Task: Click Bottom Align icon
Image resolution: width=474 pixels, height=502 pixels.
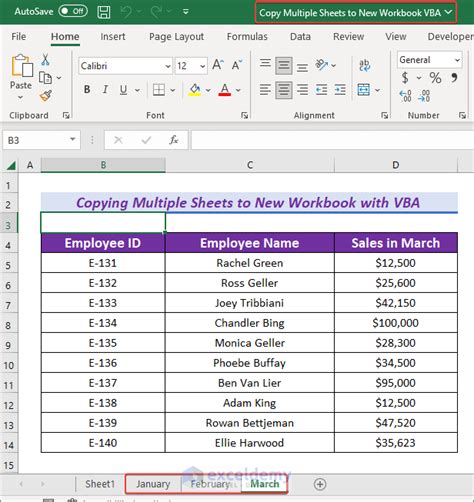Action: coord(302,67)
